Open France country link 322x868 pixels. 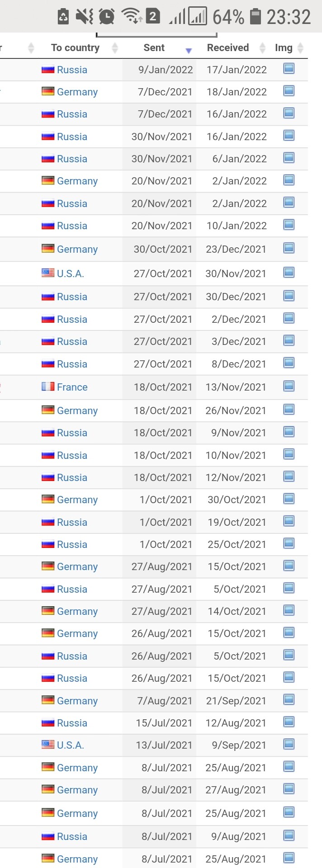[72, 387]
